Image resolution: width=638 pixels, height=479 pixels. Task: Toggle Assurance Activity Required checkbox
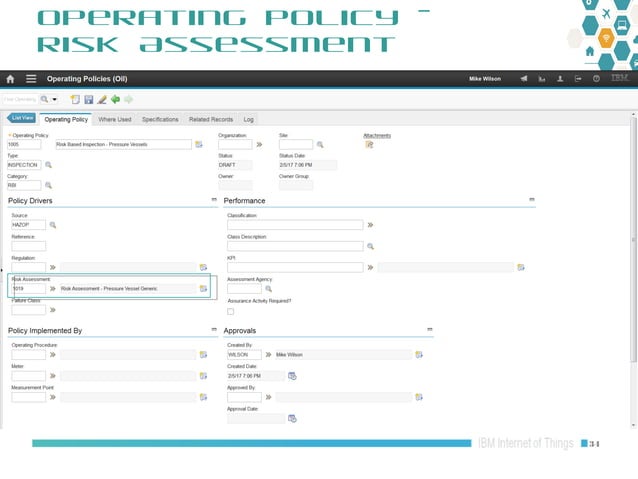pos(231,311)
